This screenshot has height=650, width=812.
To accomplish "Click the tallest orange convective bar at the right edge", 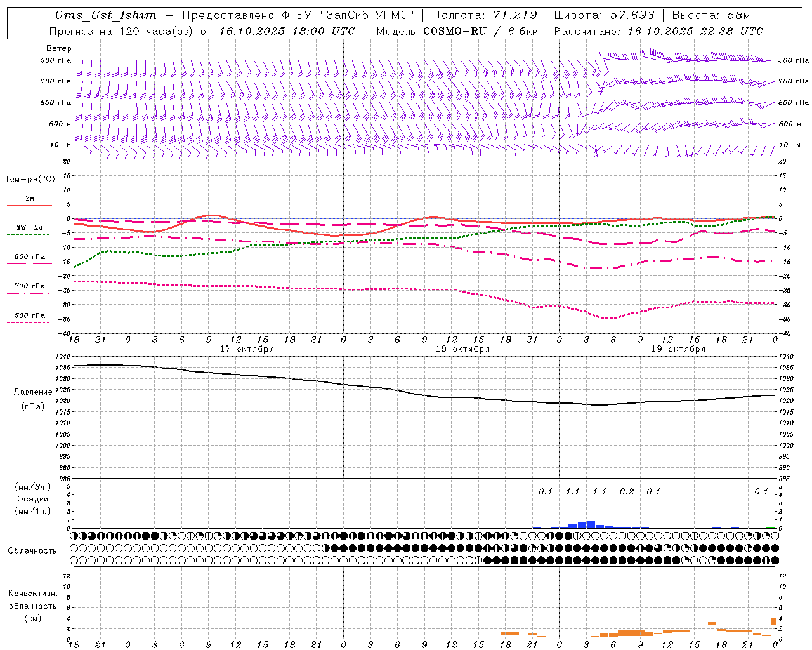I will click(774, 621).
